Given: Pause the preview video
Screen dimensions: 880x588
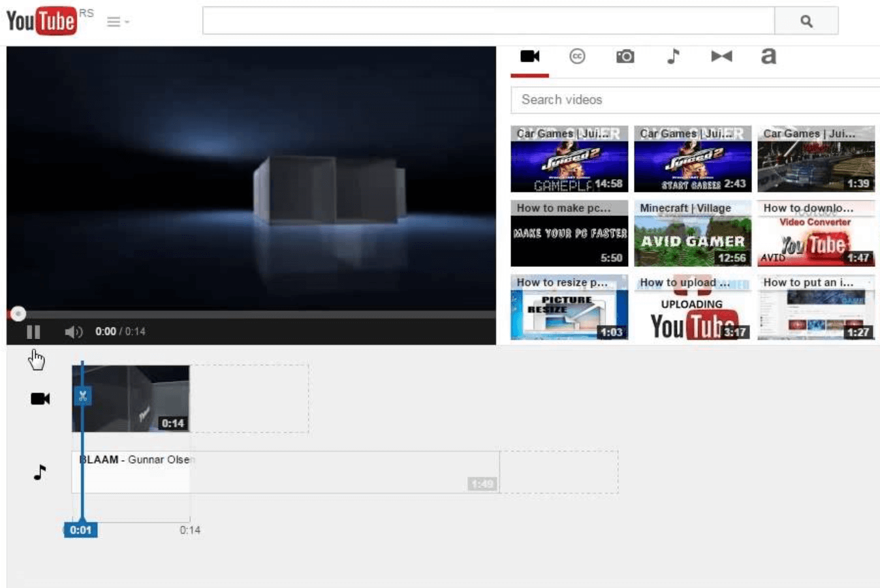Looking at the screenshot, I should [33, 332].
